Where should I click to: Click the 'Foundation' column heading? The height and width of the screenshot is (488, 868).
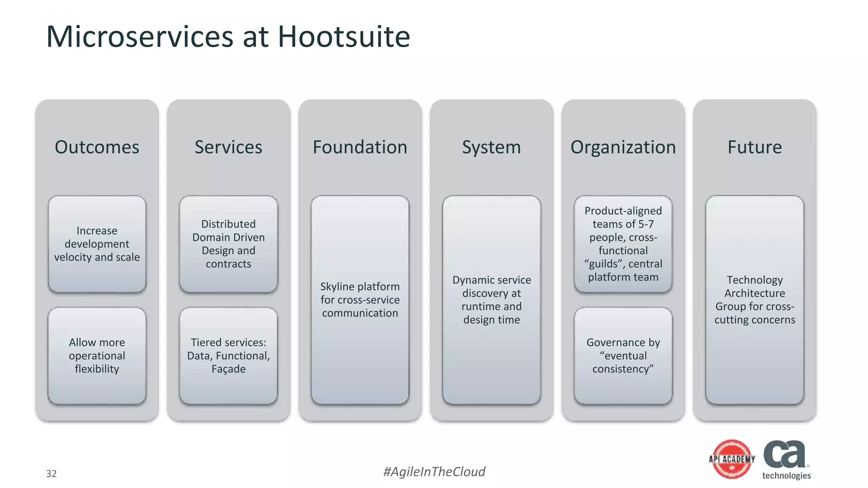[360, 147]
